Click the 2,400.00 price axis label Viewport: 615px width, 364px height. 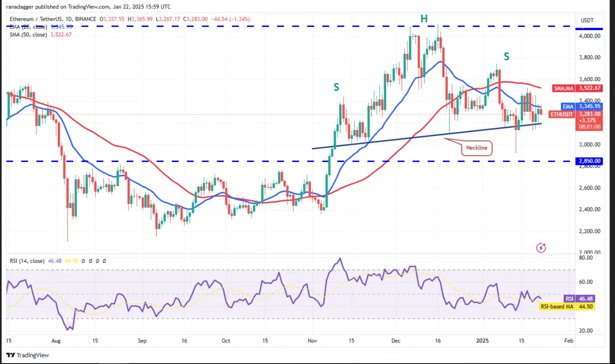click(590, 209)
